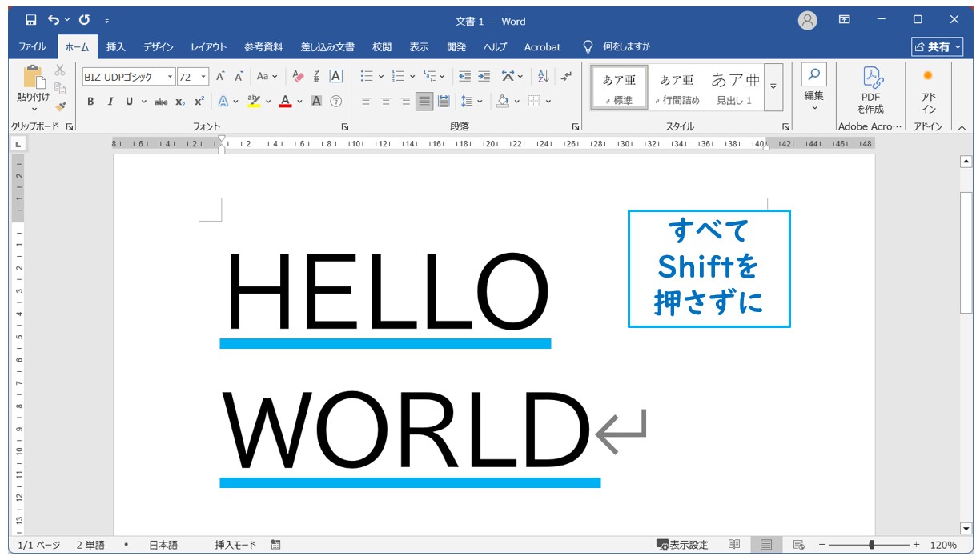Apply the 行間詰め style
The height and width of the screenshot is (560, 980).
[x=677, y=87]
